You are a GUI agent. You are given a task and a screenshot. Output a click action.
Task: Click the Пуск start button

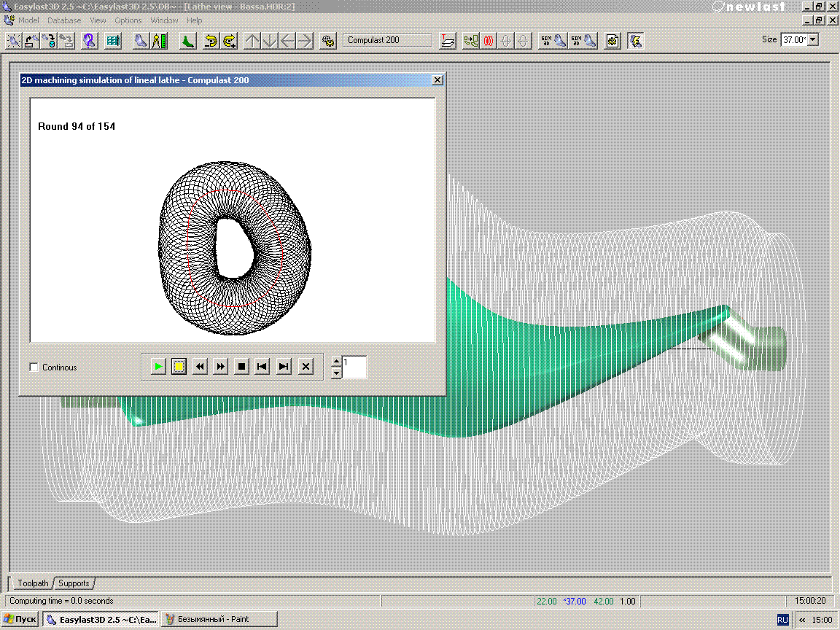pyautogui.click(x=20, y=619)
